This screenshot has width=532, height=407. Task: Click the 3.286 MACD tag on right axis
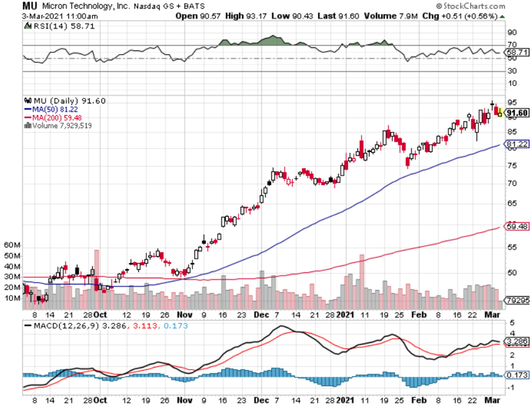pos(517,341)
